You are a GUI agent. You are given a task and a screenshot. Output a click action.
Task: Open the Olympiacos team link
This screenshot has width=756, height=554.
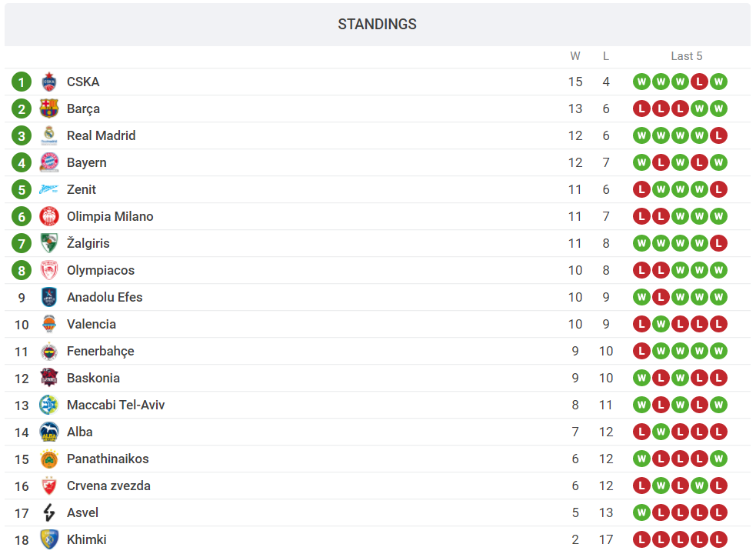100,270
